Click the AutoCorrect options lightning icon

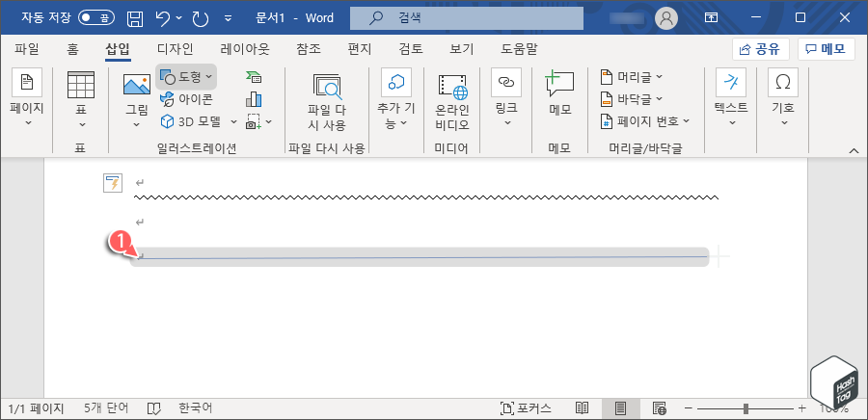pyautogui.click(x=113, y=183)
